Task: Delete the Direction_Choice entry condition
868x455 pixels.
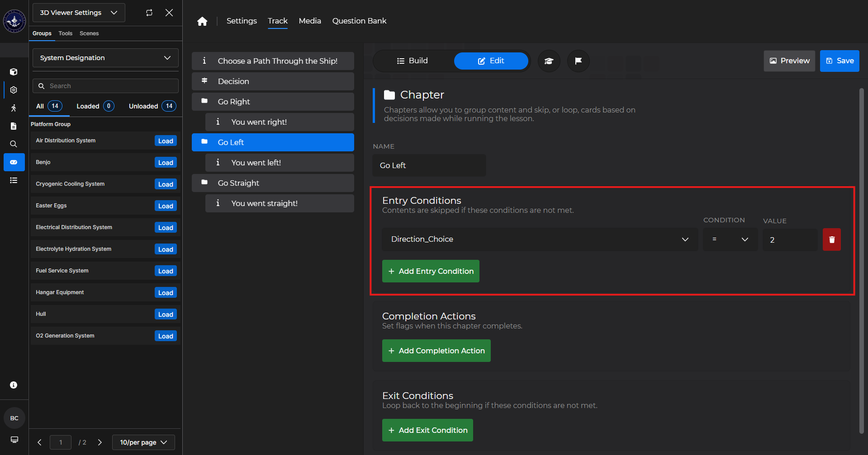Action: click(x=832, y=239)
